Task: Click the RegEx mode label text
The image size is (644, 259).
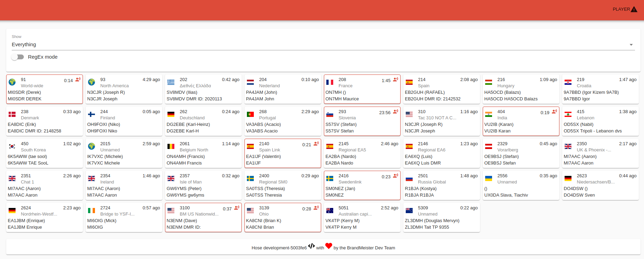Action: pos(43,57)
